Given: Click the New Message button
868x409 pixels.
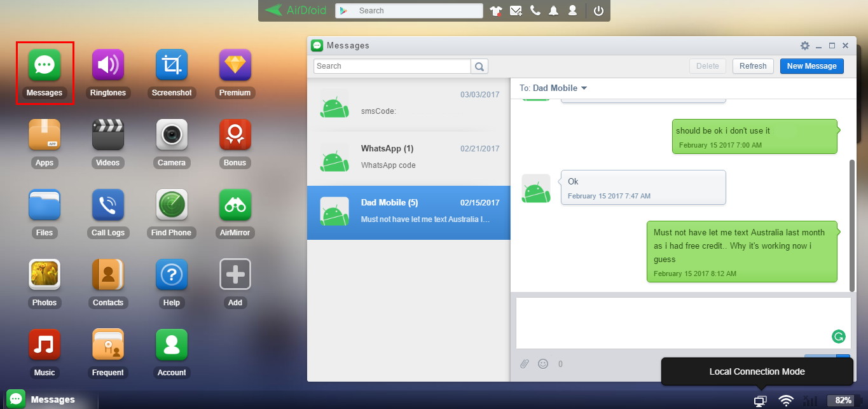Looking at the screenshot, I should click(811, 66).
